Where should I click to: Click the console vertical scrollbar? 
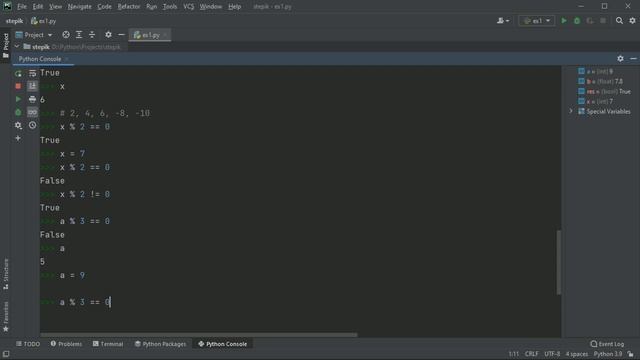pyautogui.click(x=558, y=262)
